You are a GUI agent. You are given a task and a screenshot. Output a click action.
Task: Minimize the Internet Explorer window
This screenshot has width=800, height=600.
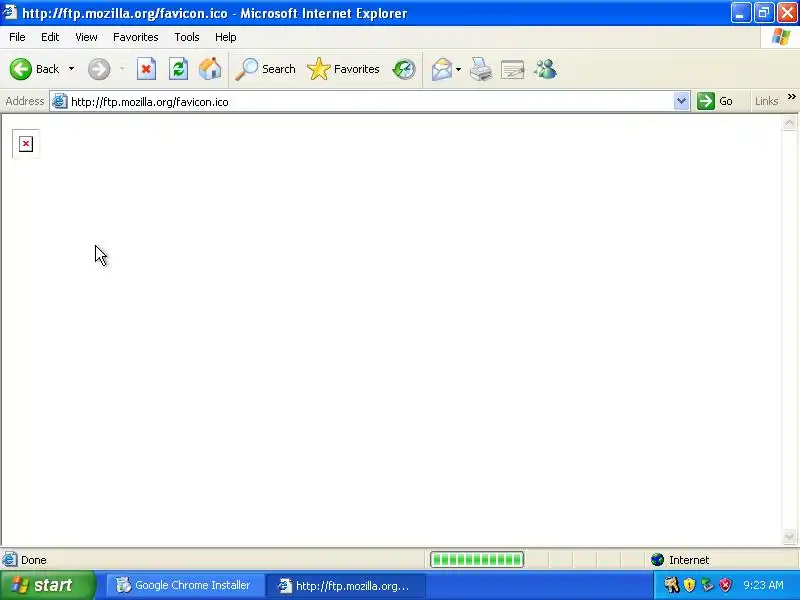pos(740,13)
